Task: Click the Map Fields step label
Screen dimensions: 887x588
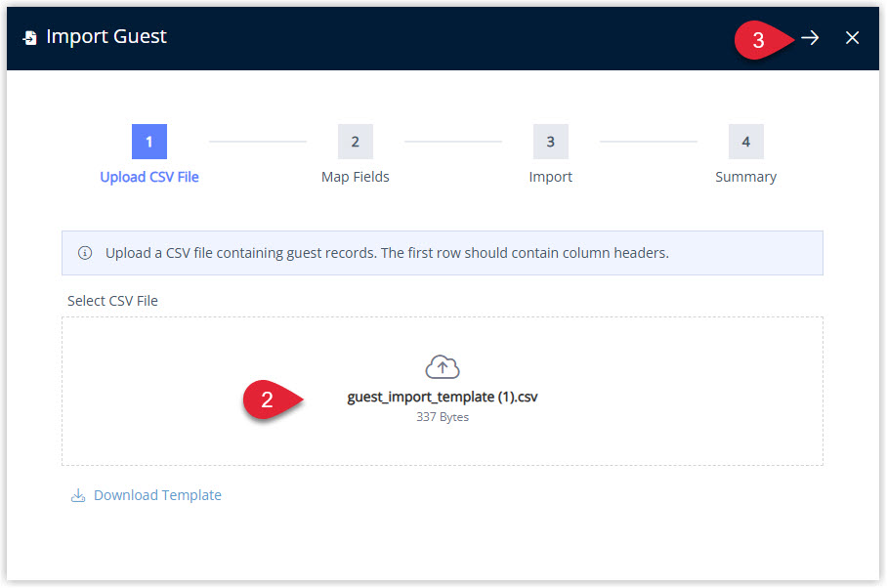Action: click(356, 177)
